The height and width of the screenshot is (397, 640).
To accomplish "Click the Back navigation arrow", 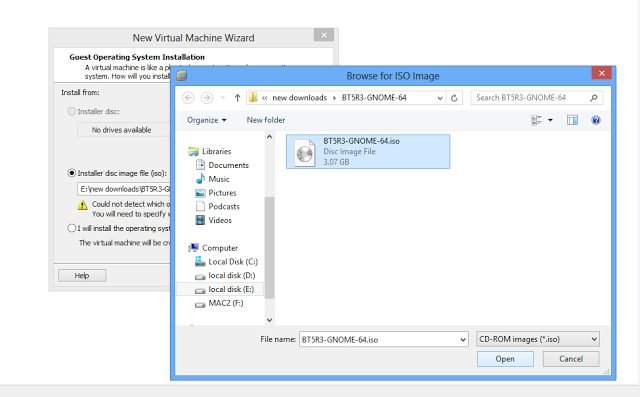I will (188, 98).
